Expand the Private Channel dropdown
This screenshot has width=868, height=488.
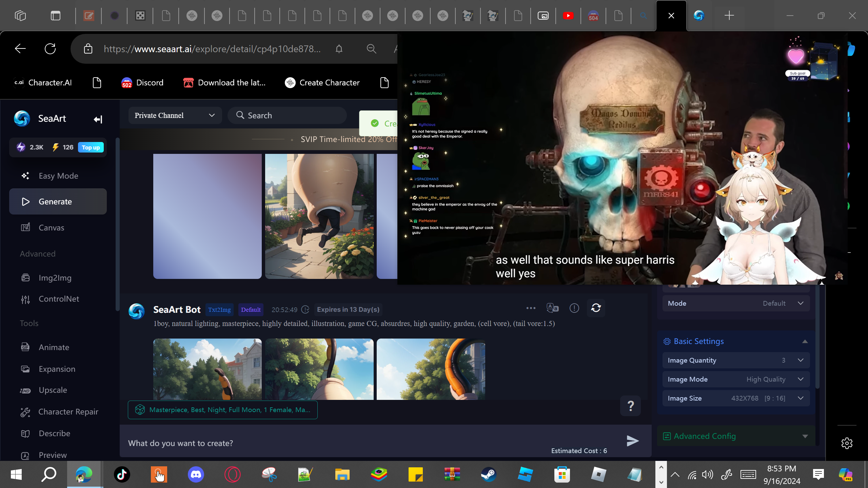coord(175,116)
